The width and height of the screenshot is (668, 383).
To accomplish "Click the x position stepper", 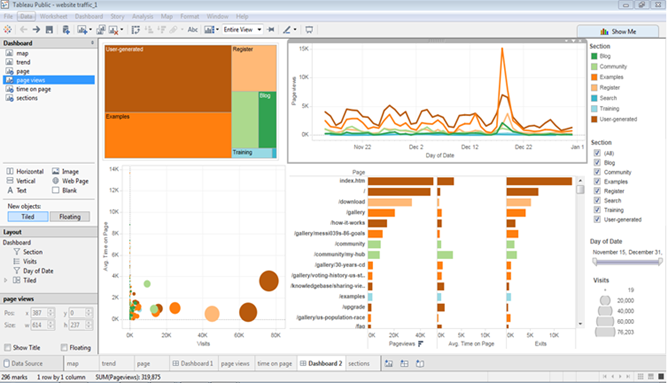I will [x=51, y=313].
